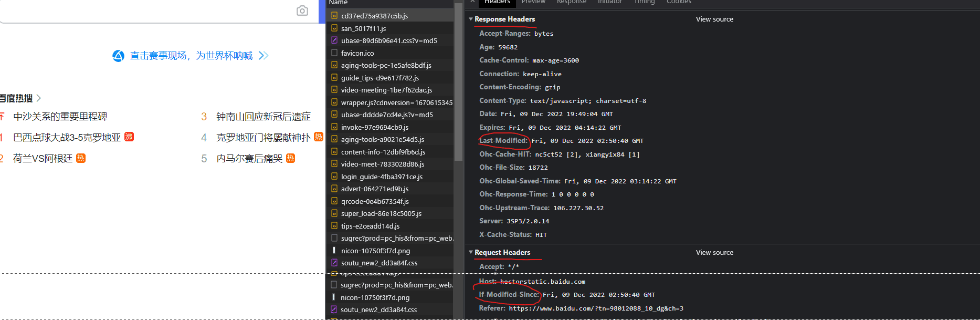Click View source for Response Headers
The image size is (980, 320).
pos(714,19)
